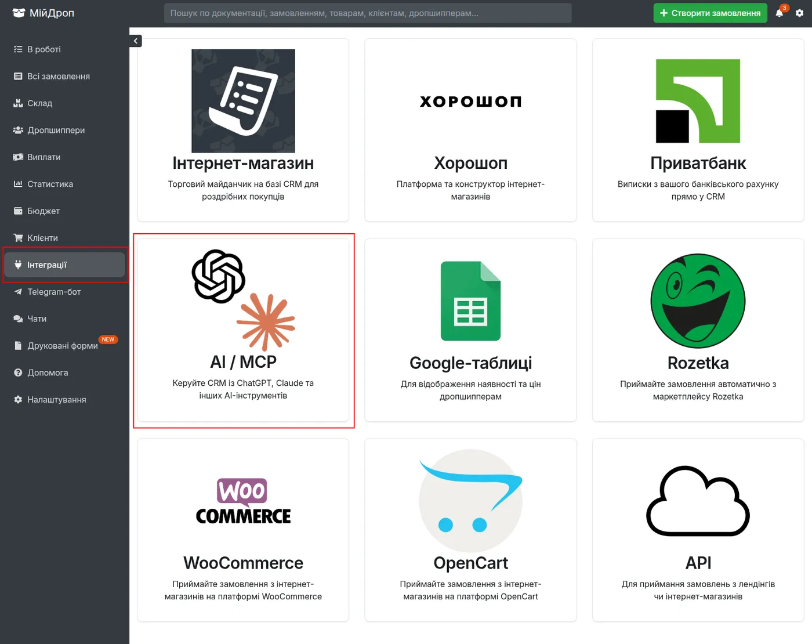The height and width of the screenshot is (644, 812).
Task: Open 'Допомога' label in the sidebar
Action: click(48, 372)
